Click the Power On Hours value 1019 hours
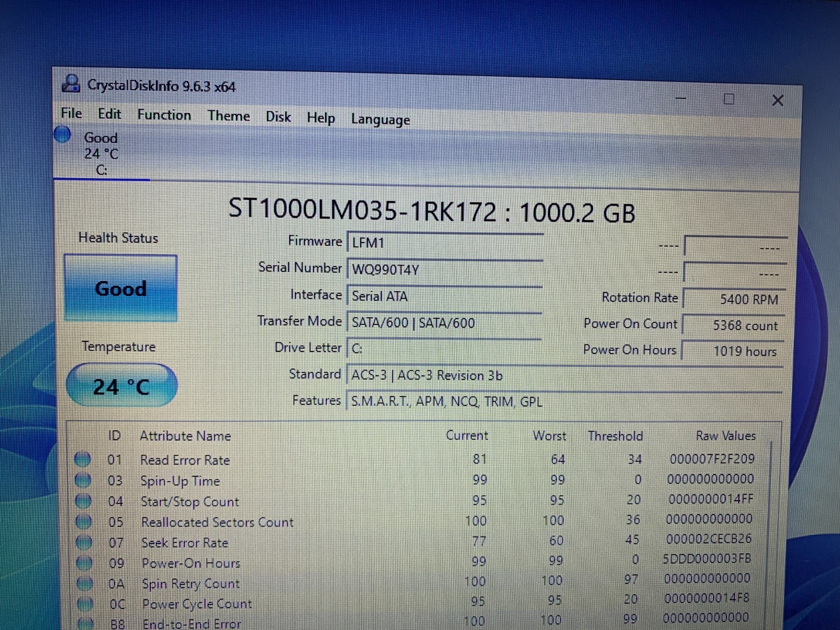 click(x=733, y=351)
